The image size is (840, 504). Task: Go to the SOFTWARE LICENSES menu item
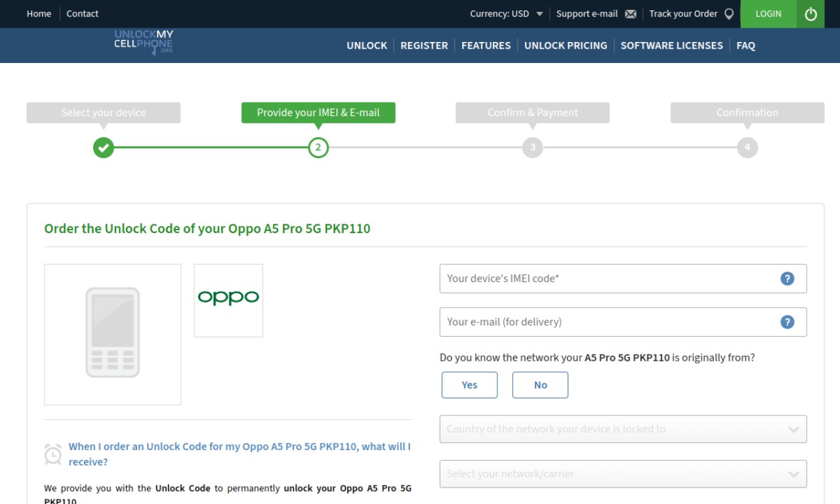pos(671,45)
